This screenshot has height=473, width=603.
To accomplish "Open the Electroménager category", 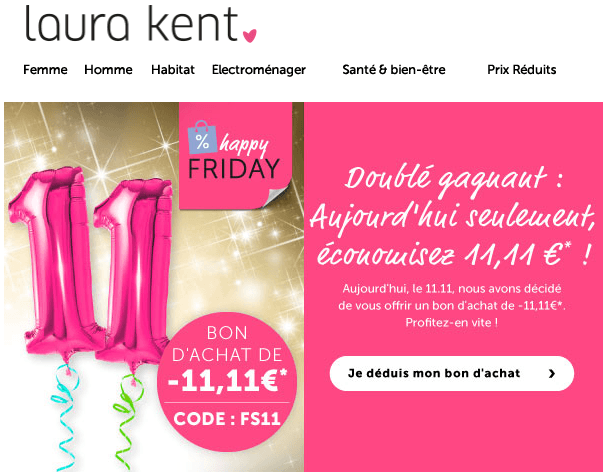I will [259, 70].
